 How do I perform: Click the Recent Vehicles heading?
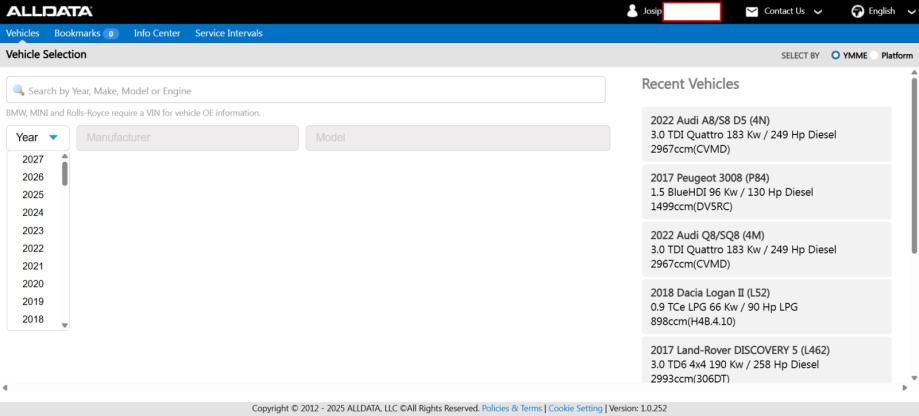pos(690,84)
